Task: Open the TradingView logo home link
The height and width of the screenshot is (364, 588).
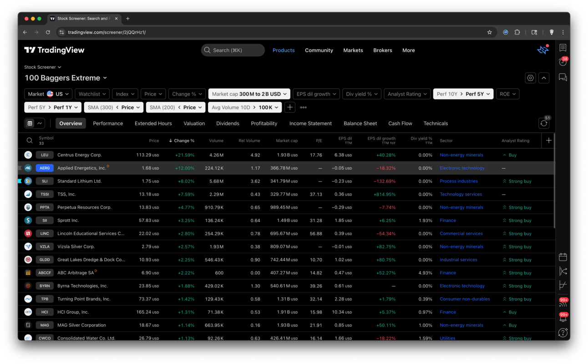Action: 54,50
